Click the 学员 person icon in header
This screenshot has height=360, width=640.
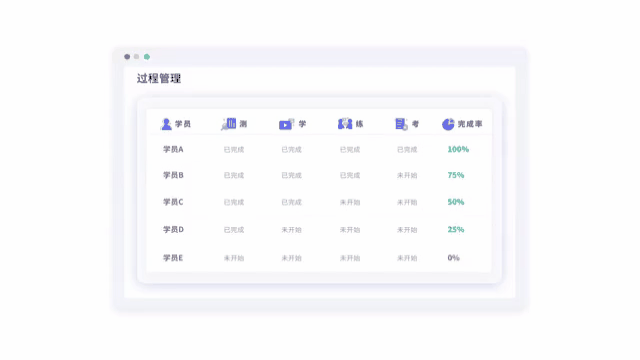coord(166,124)
